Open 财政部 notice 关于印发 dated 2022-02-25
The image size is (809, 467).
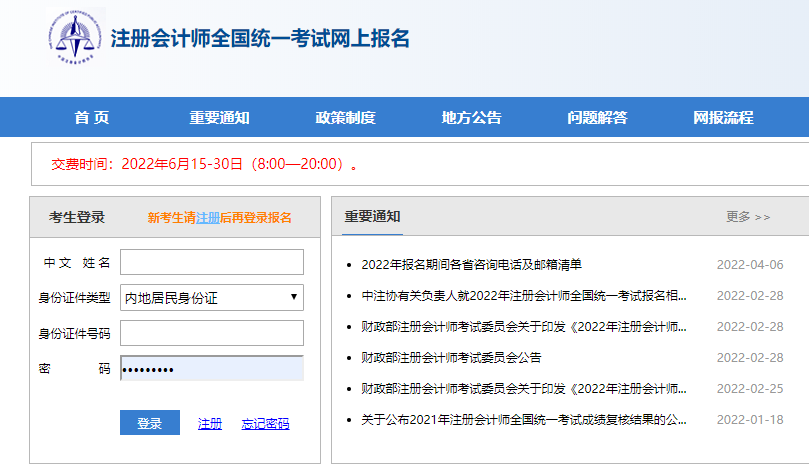[524, 389]
